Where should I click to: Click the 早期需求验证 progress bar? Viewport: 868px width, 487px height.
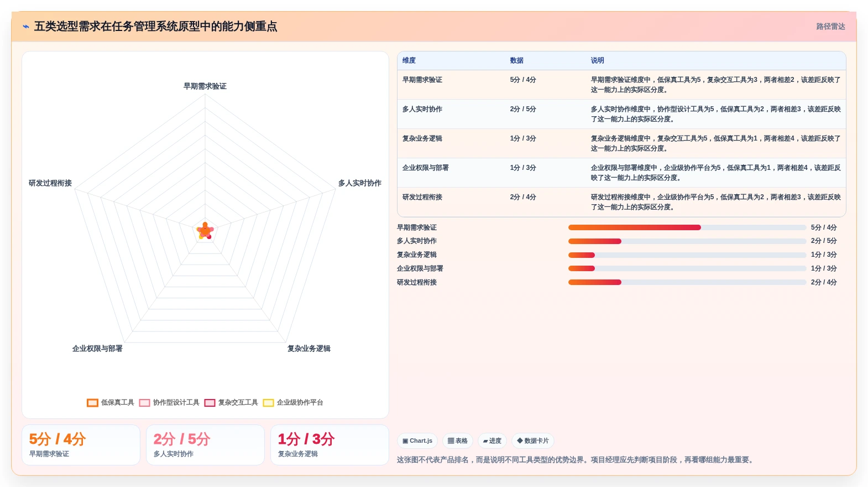687,227
